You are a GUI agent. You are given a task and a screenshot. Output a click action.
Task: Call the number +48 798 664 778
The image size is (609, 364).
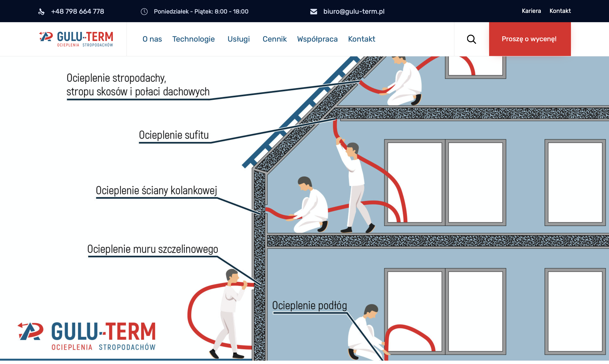click(78, 12)
